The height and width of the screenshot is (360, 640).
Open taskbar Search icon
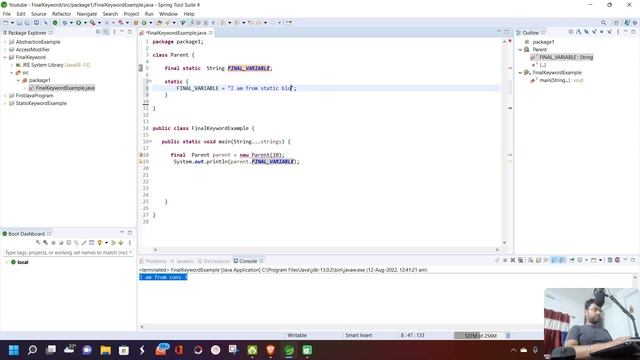click(x=32, y=350)
